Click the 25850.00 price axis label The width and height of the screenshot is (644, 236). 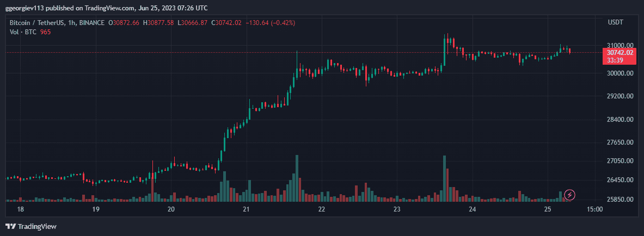pos(619,199)
